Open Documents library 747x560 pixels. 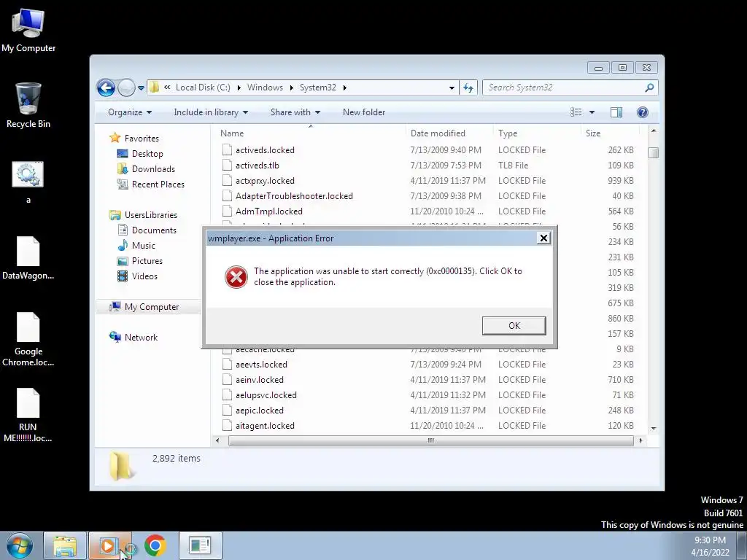[147, 230]
